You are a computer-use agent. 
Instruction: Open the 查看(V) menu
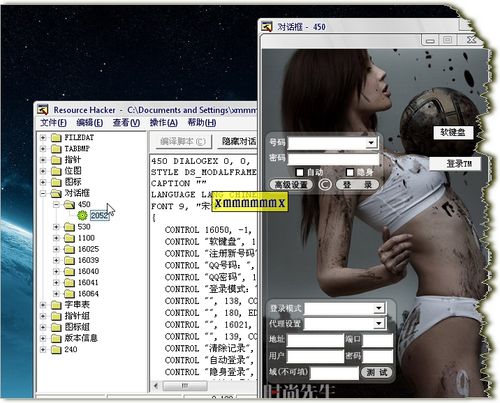point(126,123)
